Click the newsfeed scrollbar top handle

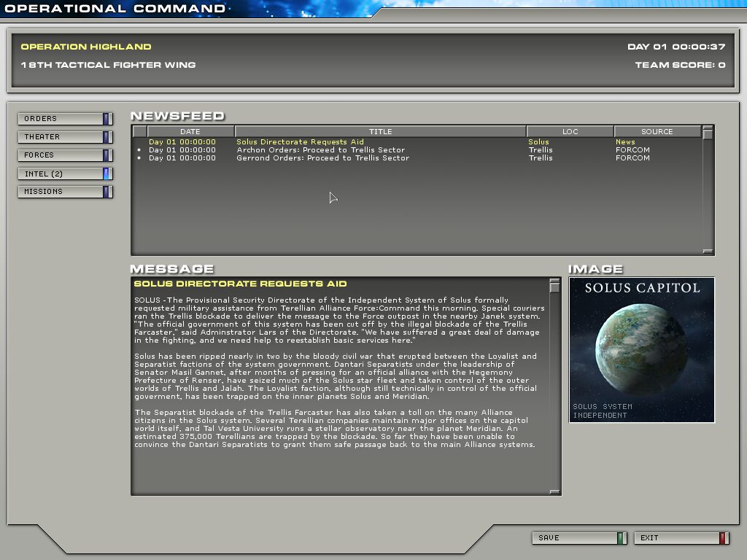click(x=708, y=133)
